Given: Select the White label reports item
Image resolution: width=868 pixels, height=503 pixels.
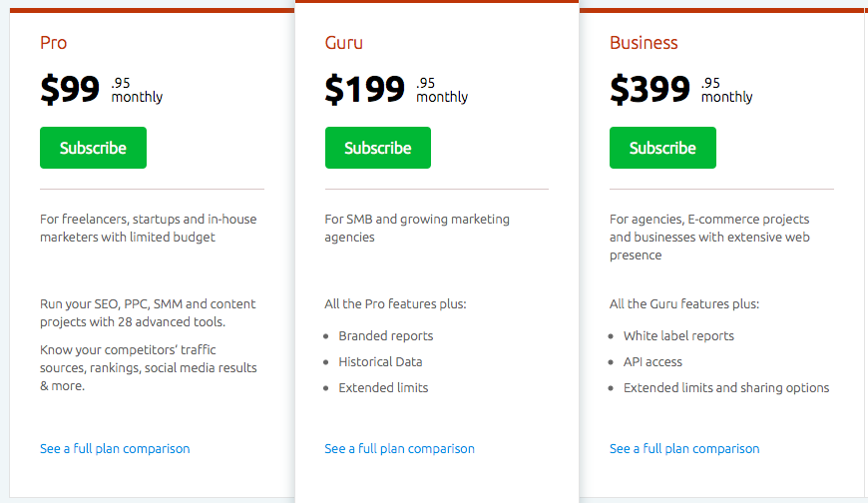Looking at the screenshot, I should 678,336.
